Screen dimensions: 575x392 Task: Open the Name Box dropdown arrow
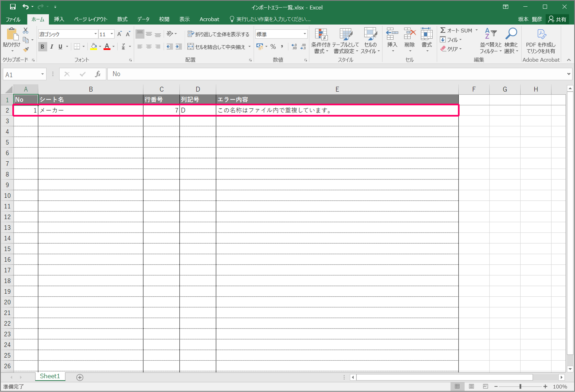(x=42, y=74)
